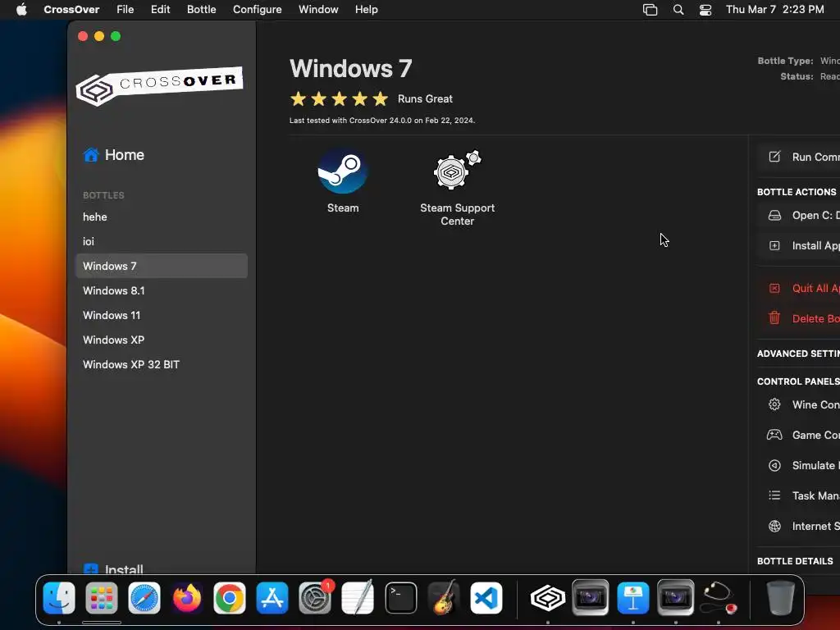Select the Windows XP 32 BIT bottle

(162, 365)
